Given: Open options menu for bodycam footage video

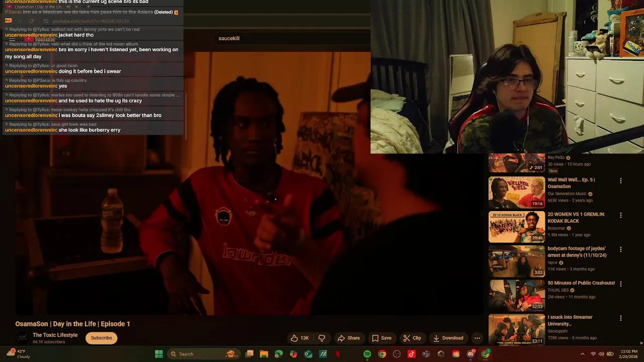Looking at the screenshot, I should pos(620,249).
